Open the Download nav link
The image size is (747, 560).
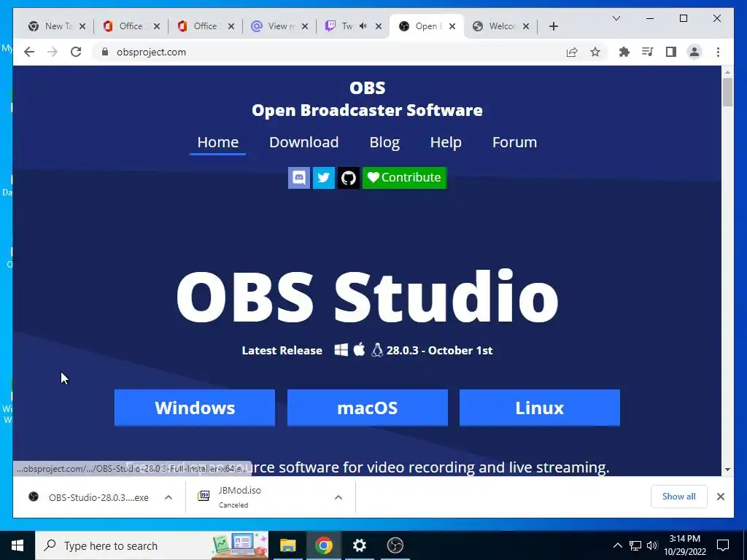pyautogui.click(x=304, y=142)
